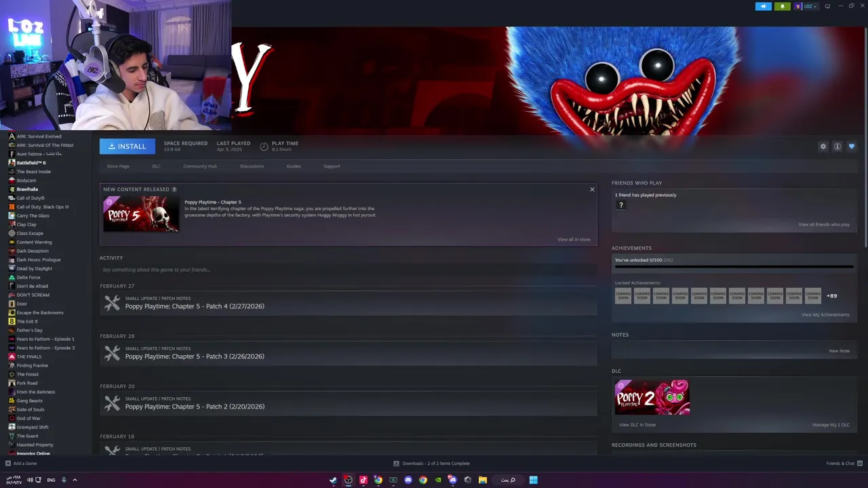The image size is (868, 488).
Task: Dismiss the New Content Released banner
Action: (592, 190)
